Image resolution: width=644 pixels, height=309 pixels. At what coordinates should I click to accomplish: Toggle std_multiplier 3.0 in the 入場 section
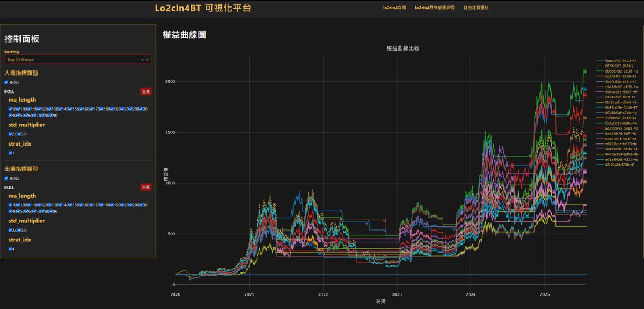[x=18, y=134]
